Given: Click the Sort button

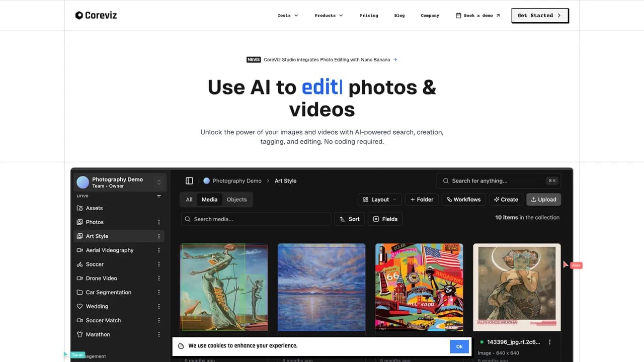Looking at the screenshot, I should click(x=350, y=219).
